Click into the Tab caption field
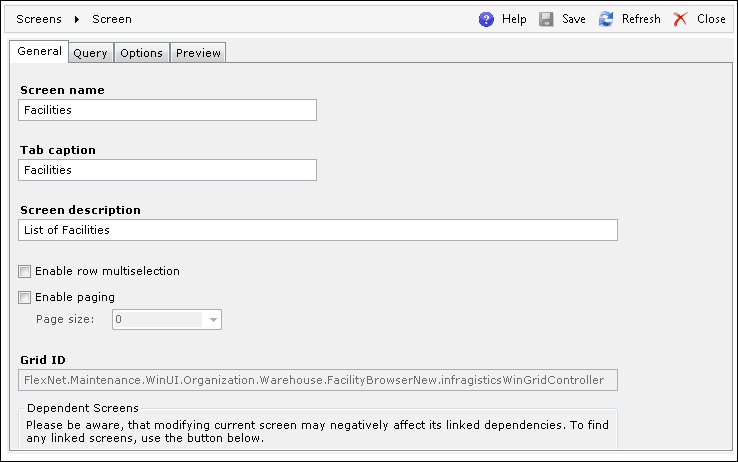 [168, 170]
